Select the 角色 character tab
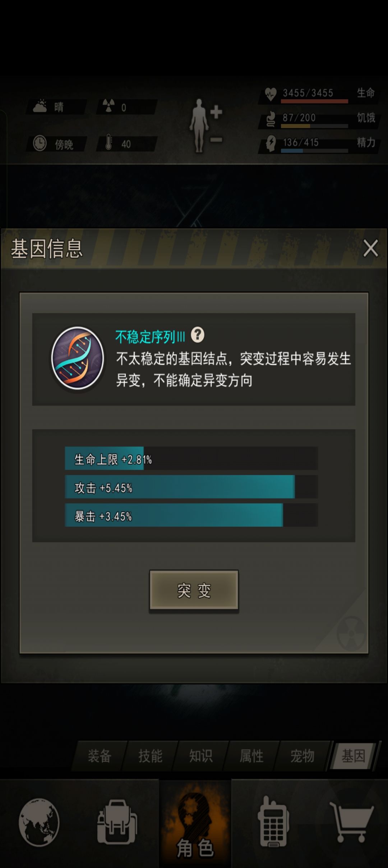This screenshot has height=868, width=388. click(195, 823)
